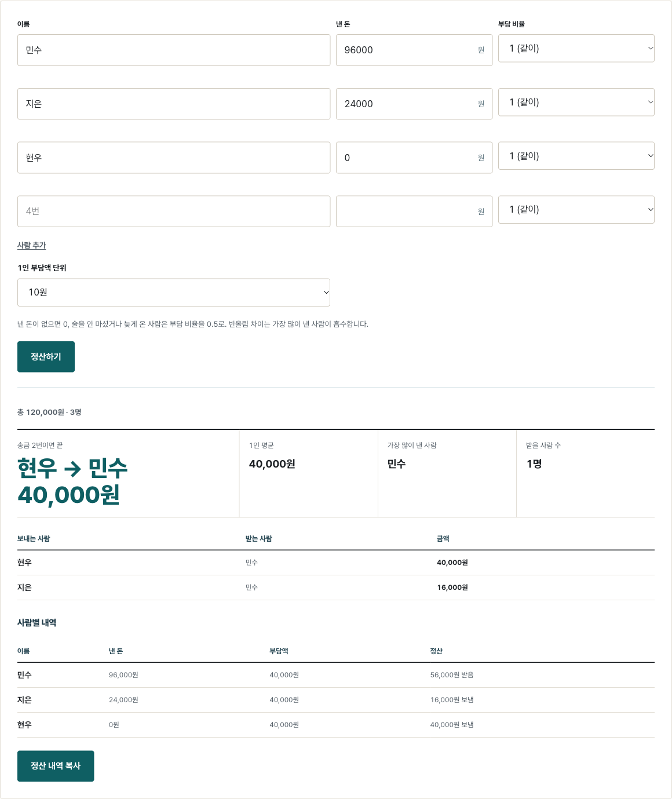
Task: Open 민수's 부담 비율 dropdown
Action: point(576,48)
